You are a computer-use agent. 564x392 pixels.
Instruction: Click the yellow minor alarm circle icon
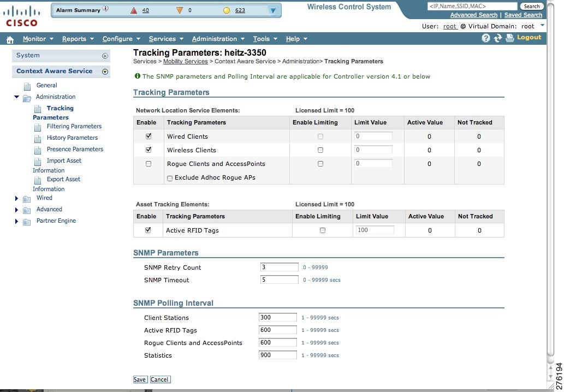226,10
